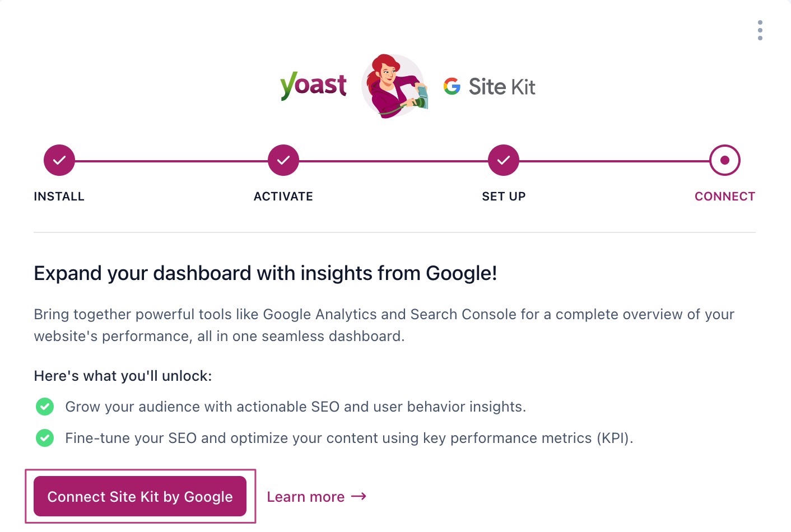The width and height of the screenshot is (791, 532).
Task: Click the Connect Site Kit by Google button
Action: (140, 496)
